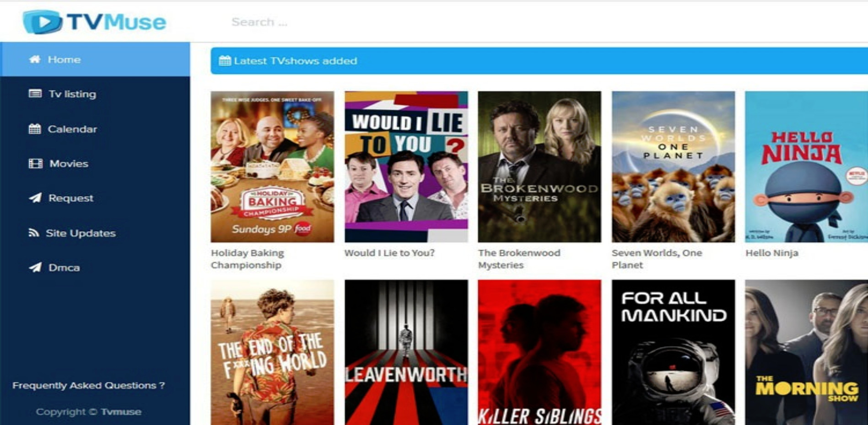868x425 pixels.
Task: Click the Hello Ninja title link
Action: 772,253
